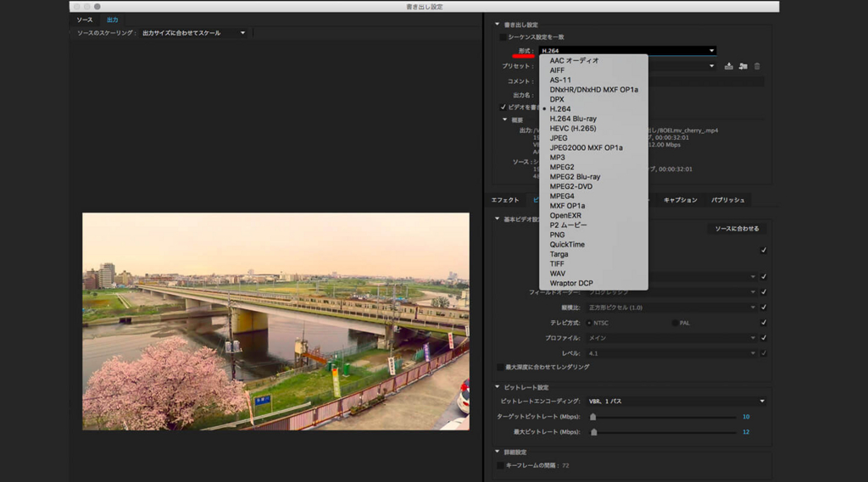Screen dimensions: 868x482
Task: Toggle the ビデオを書き出し checkbox
Action: click(503, 107)
